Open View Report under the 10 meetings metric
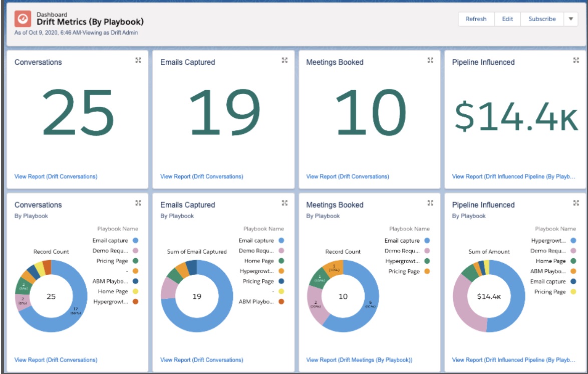The height and width of the screenshot is (374, 588). (348, 176)
